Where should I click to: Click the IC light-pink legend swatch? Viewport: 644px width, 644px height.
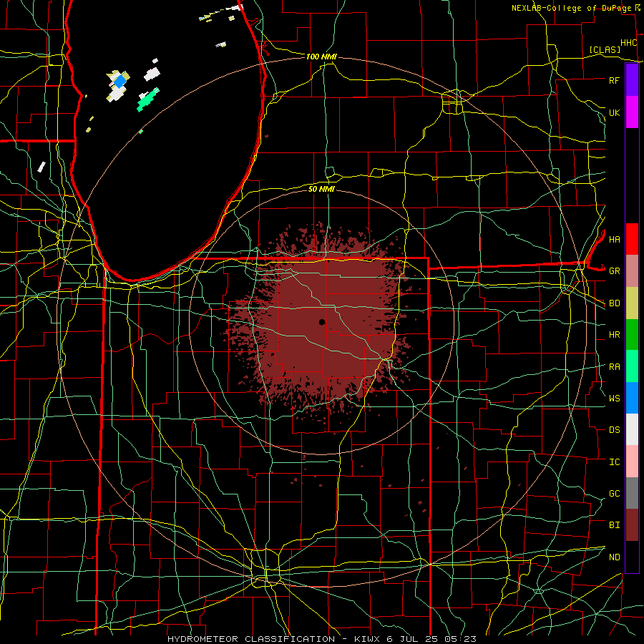[x=632, y=462]
